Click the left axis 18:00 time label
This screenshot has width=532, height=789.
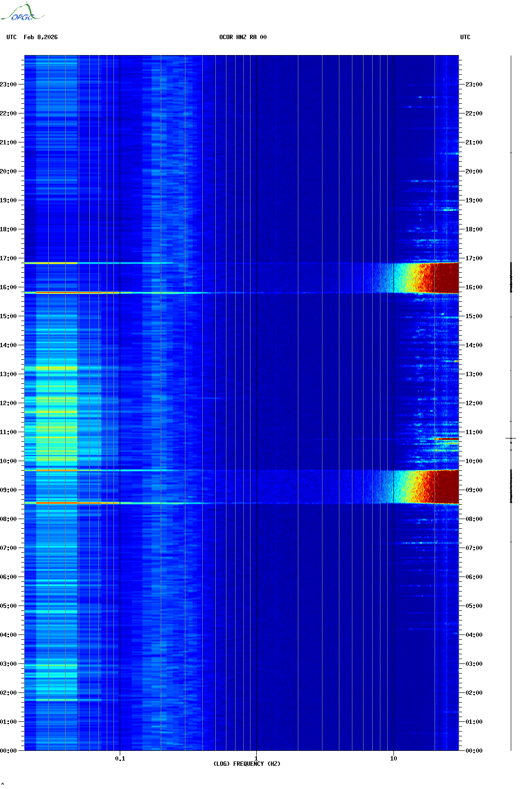tap(8, 229)
